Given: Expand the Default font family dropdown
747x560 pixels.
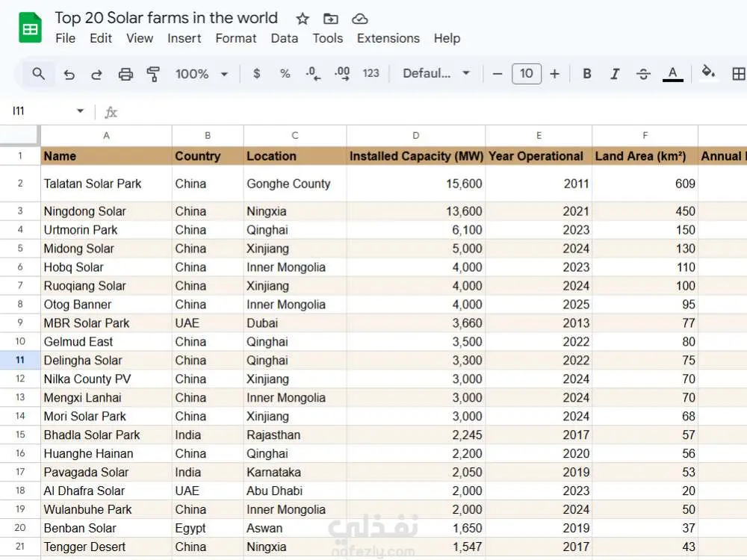Looking at the screenshot, I should pos(436,74).
